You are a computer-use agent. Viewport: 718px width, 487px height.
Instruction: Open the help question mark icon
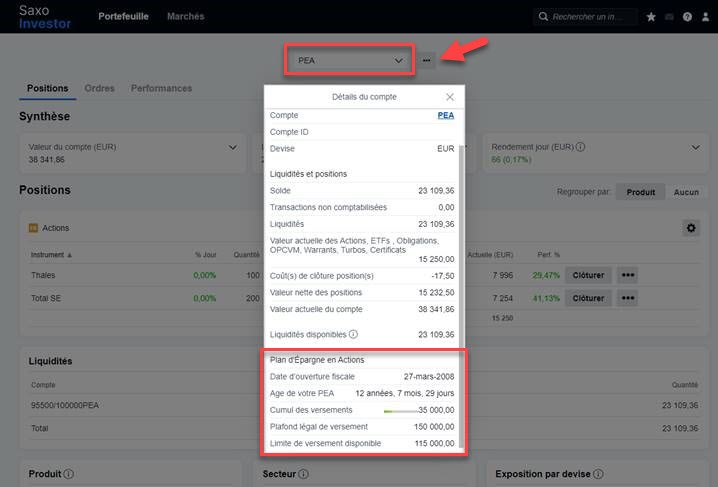pyautogui.click(x=687, y=17)
